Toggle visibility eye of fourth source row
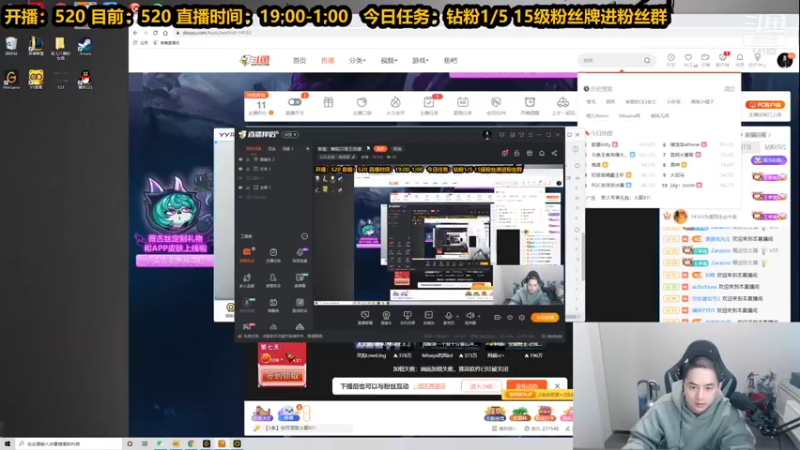This screenshot has height=450, width=800. tap(240, 187)
